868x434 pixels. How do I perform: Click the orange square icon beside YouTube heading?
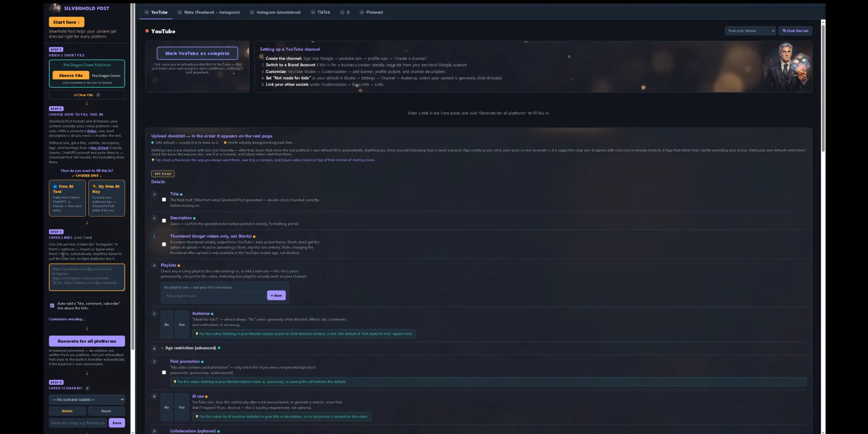tap(147, 31)
